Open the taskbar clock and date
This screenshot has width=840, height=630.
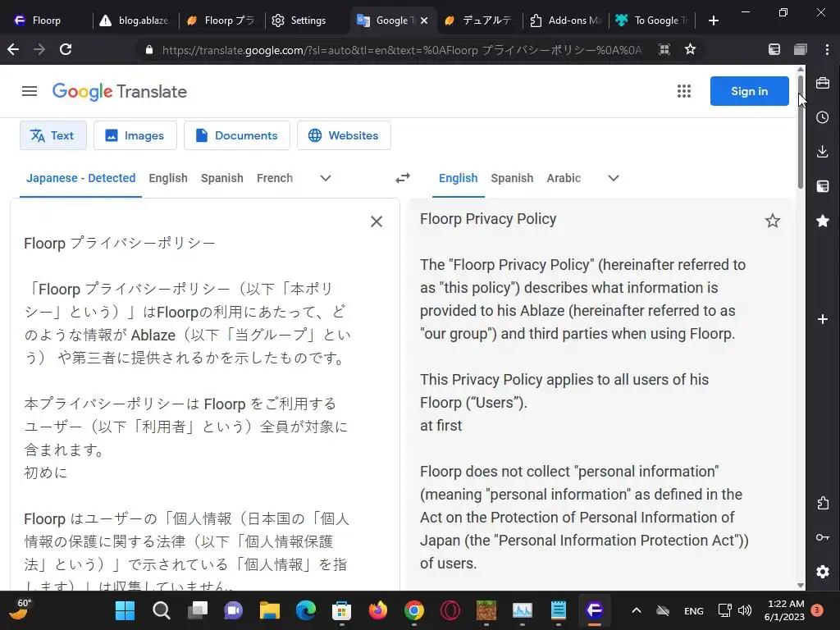(784, 610)
